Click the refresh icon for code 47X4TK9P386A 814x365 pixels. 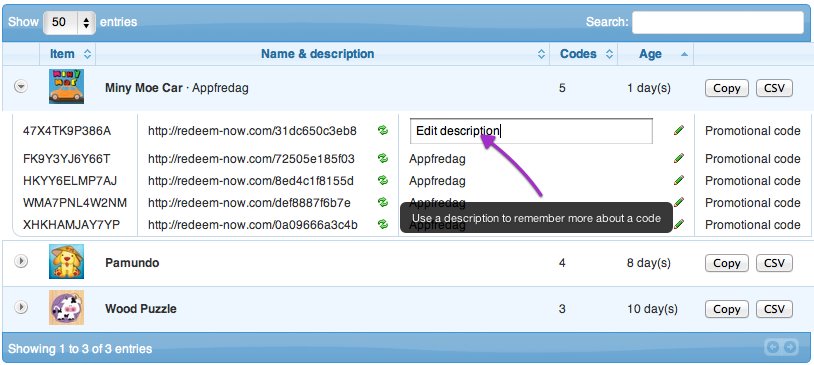coord(383,131)
